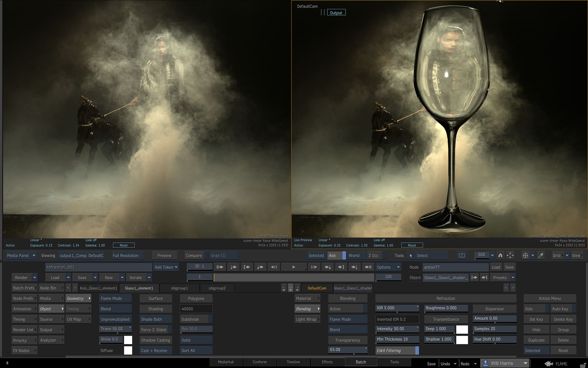The width and height of the screenshot is (588, 368).
Task: Click the split viewport layout icon
Action: [462, 255]
